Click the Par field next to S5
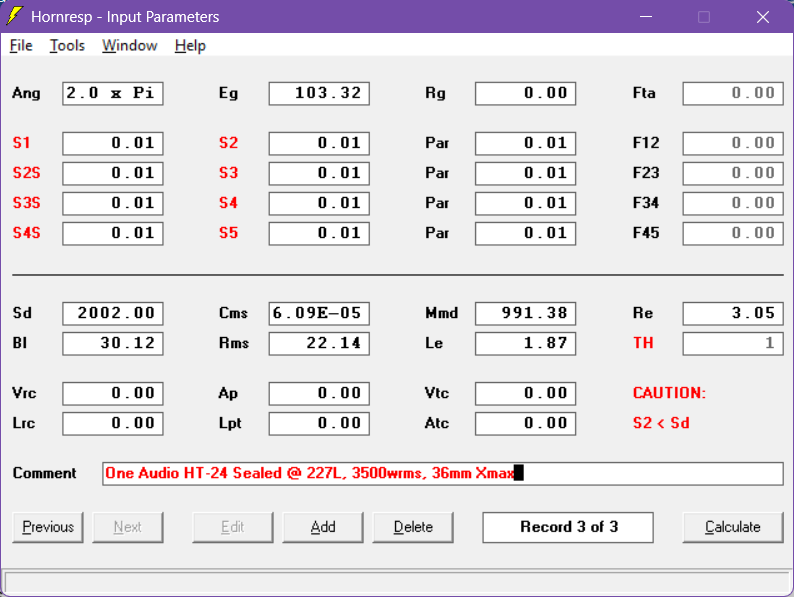The height and width of the screenshot is (597, 794). point(525,233)
